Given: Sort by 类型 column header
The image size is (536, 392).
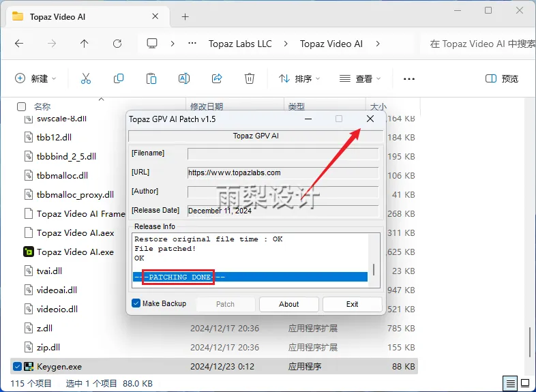Looking at the screenshot, I should [x=296, y=106].
